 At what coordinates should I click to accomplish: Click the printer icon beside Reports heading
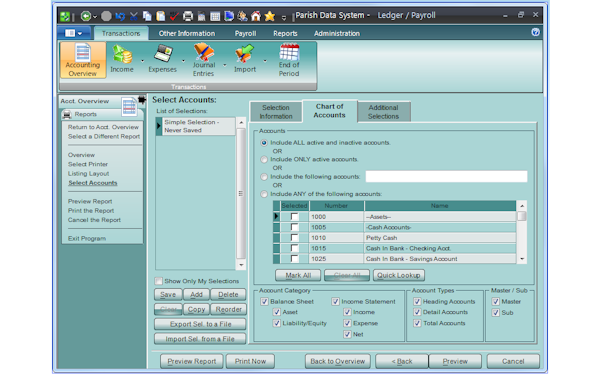pos(67,114)
